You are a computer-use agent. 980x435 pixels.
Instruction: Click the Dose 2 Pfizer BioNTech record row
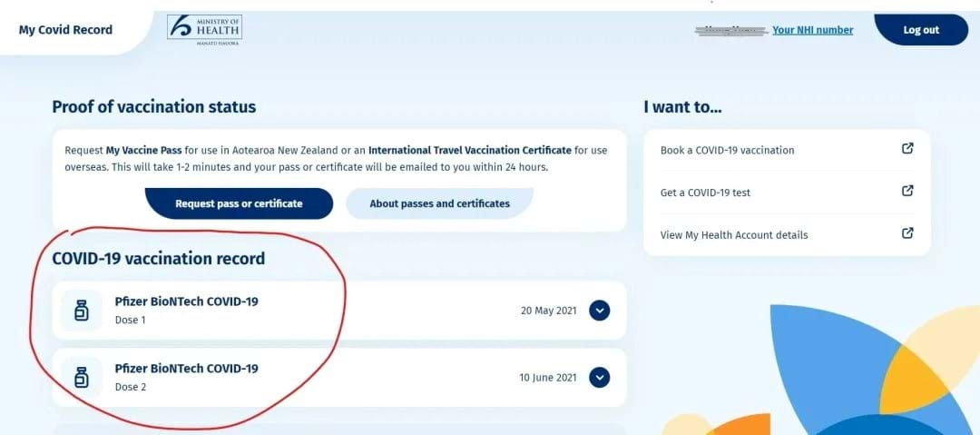point(339,378)
